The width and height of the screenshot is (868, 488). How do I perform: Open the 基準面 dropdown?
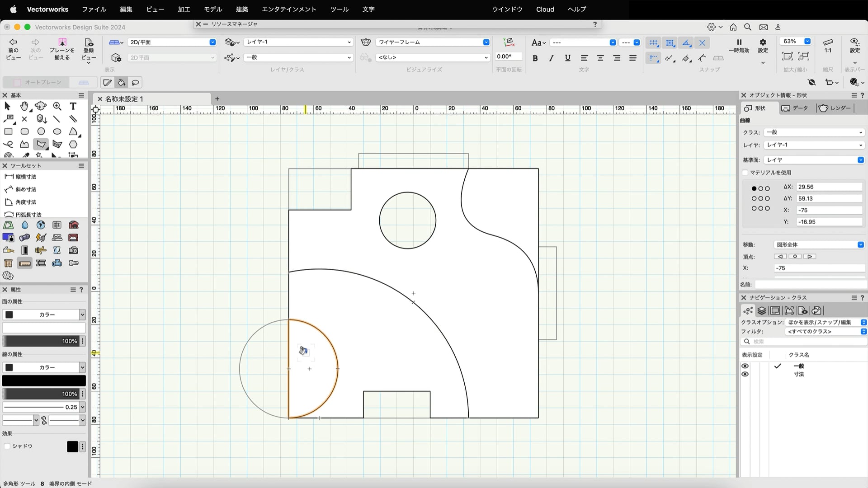(814, 160)
